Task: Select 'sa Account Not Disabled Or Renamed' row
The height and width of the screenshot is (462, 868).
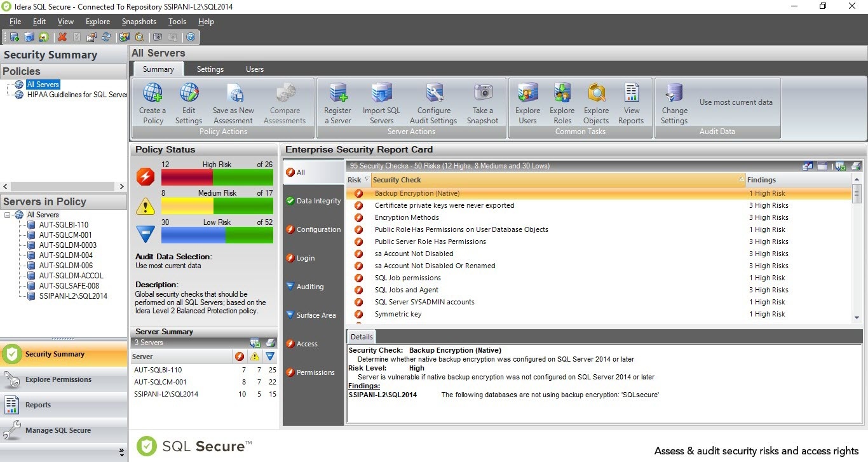Action: coord(599,266)
